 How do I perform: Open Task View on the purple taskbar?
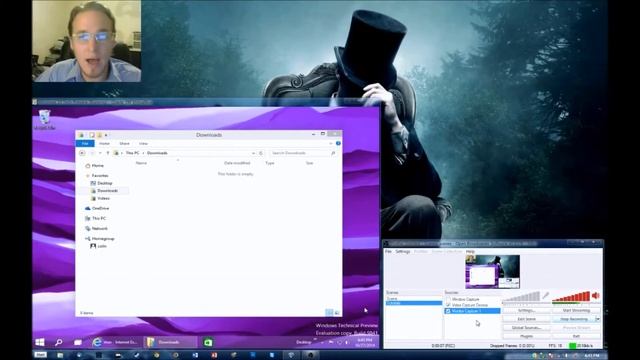coord(78,342)
